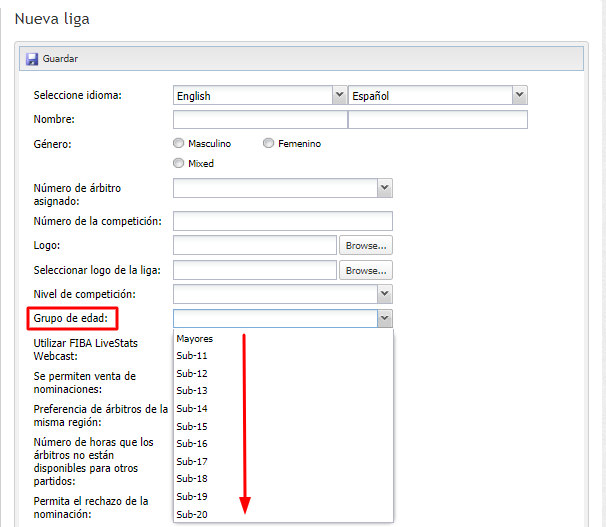Choose Sub-14 from age group list
The height and width of the screenshot is (527, 606).
pyautogui.click(x=283, y=408)
